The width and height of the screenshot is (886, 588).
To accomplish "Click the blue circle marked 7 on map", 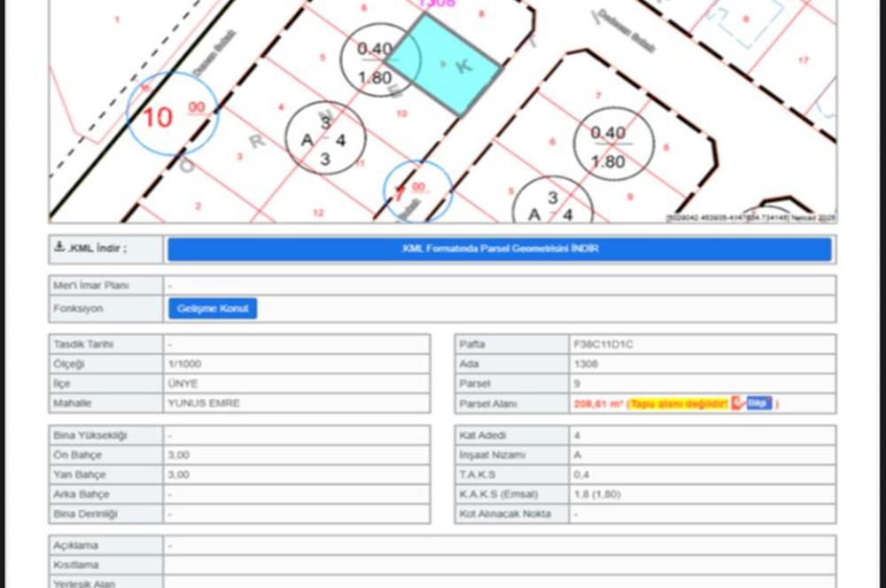I will pos(417,191).
